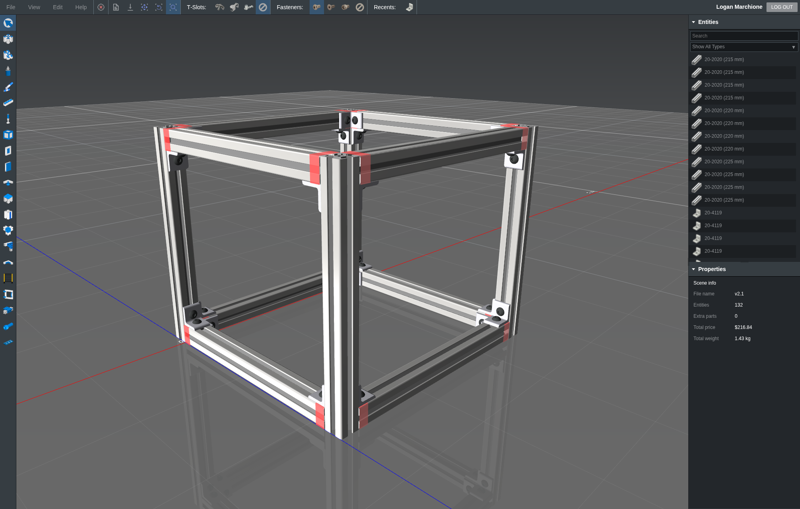Click the topmost icon in left sidebar
This screenshot has height=509, width=800.
point(8,23)
